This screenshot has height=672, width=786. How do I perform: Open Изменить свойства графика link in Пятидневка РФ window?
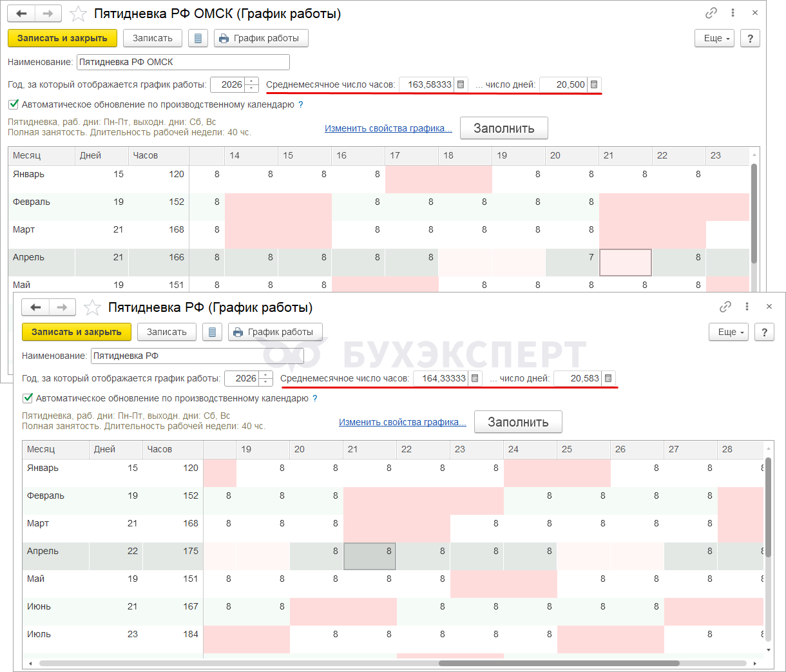click(403, 422)
